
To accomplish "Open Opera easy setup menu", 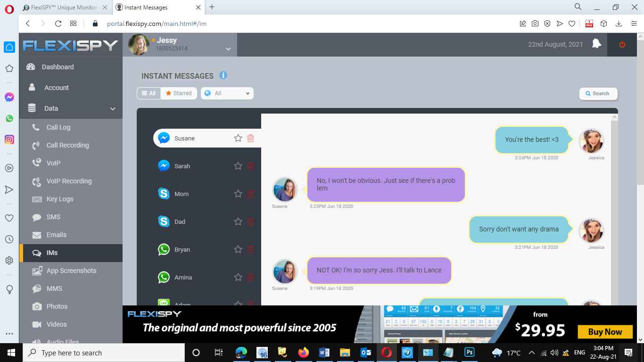I will click(x=634, y=24).
